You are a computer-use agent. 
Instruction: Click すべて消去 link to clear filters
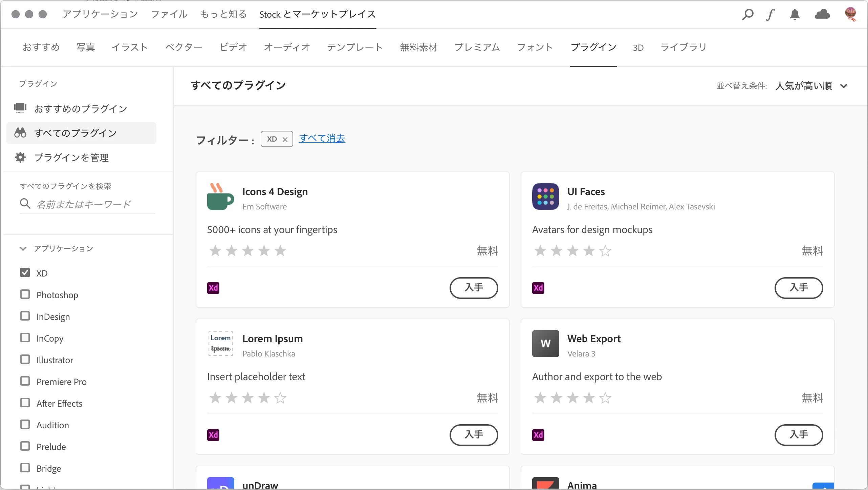tap(322, 139)
